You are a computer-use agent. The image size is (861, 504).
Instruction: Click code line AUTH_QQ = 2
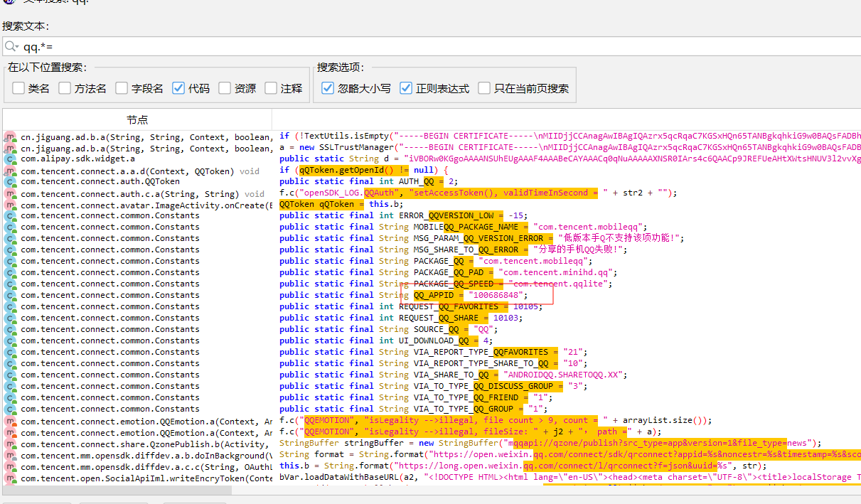[x=370, y=181]
